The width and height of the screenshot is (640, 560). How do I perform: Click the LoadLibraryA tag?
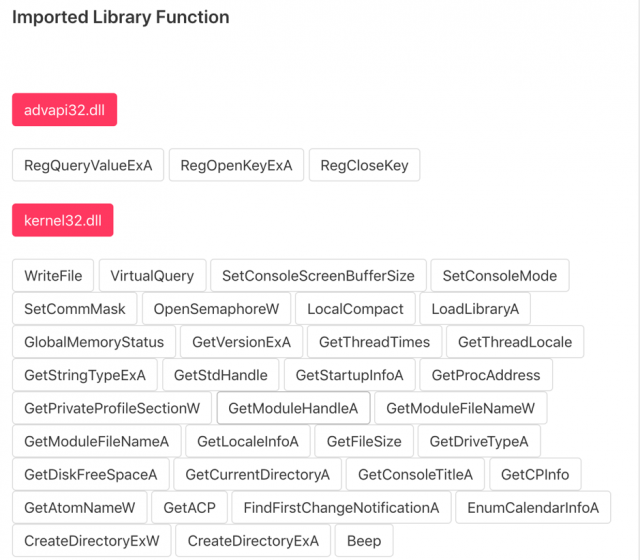click(x=475, y=309)
